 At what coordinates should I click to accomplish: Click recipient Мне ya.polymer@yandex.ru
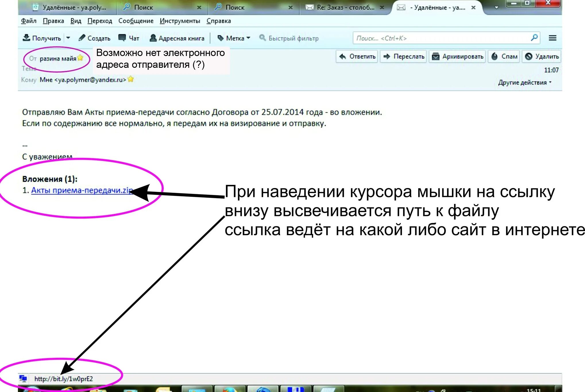coord(83,80)
